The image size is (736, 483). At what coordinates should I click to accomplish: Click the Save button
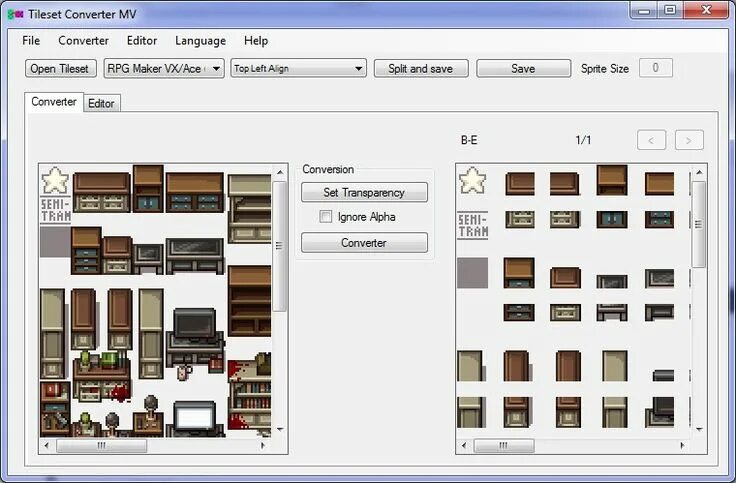pyautogui.click(x=523, y=69)
